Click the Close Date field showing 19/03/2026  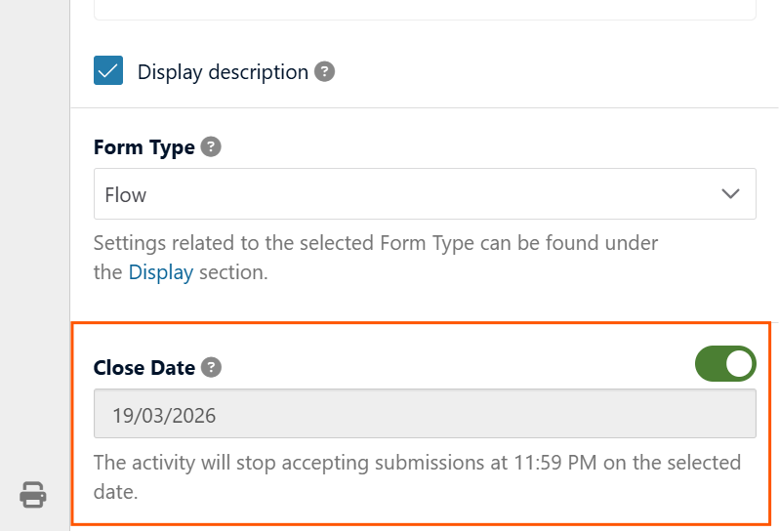424,415
